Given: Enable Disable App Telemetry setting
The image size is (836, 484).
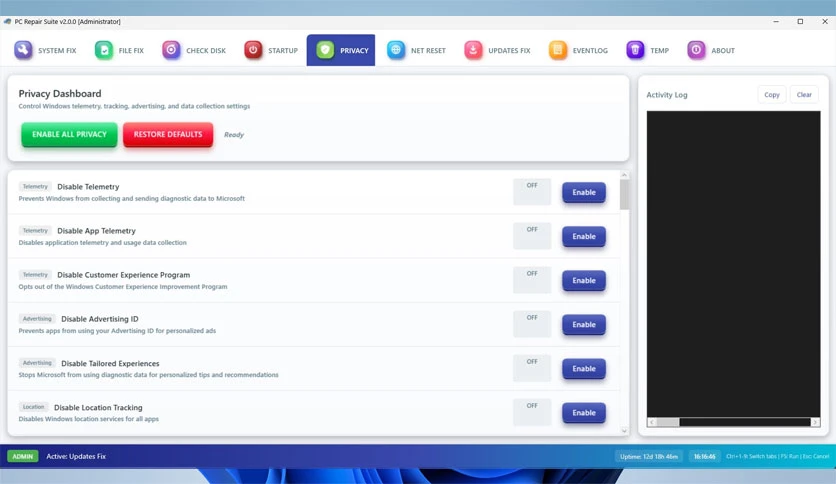Looking at the screenshot, I should click(584, 237).
